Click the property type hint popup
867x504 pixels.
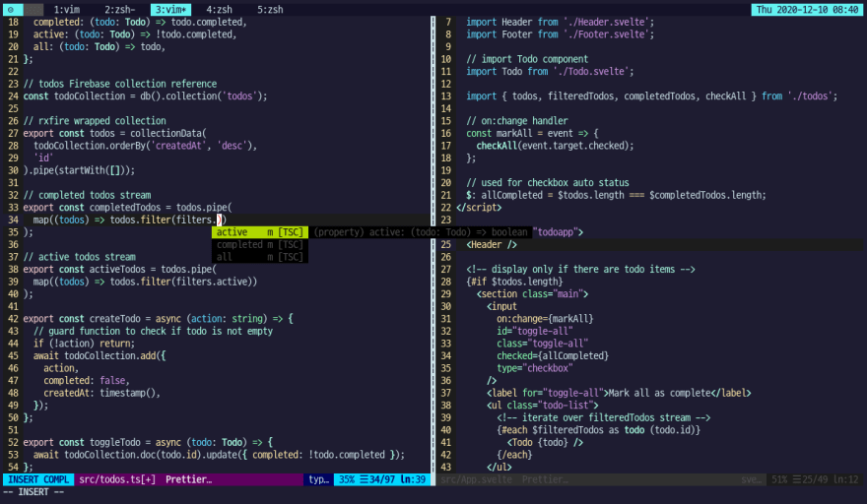tap(421, 232)
